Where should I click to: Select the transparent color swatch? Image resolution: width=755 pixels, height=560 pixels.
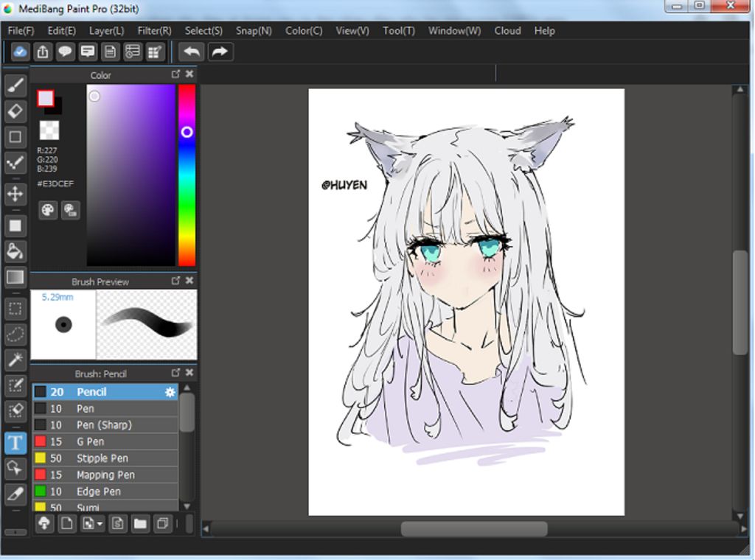pyautogui.click(x=49, y=130)
